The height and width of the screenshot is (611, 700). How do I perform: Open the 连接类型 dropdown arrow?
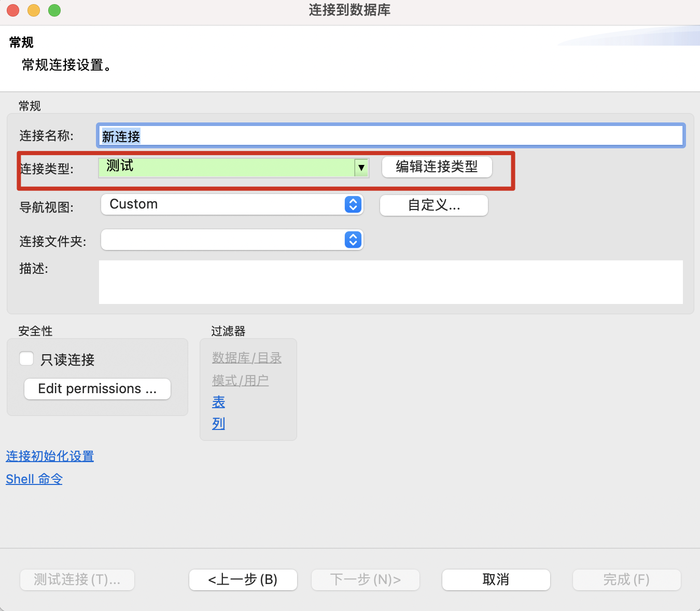[361, 168]
